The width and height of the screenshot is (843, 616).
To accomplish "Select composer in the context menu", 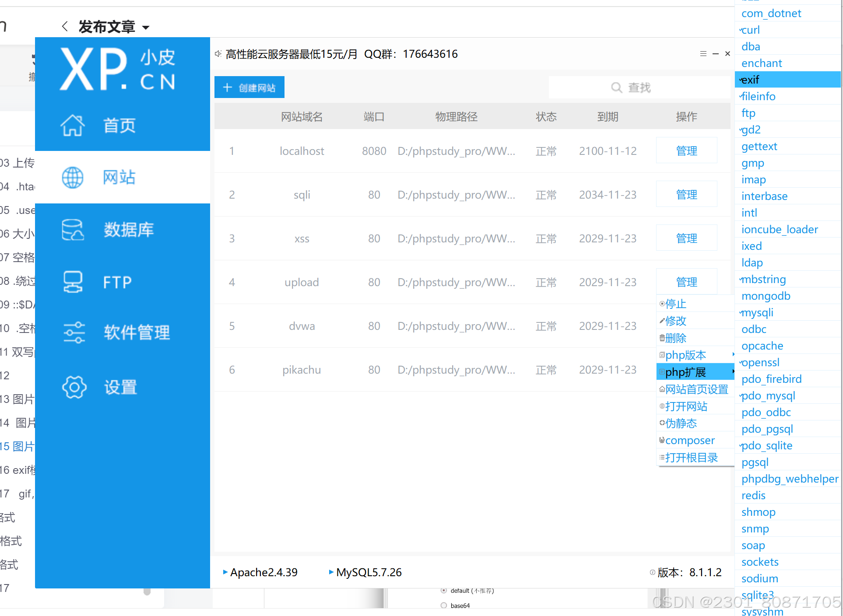I will click(690, 440).
